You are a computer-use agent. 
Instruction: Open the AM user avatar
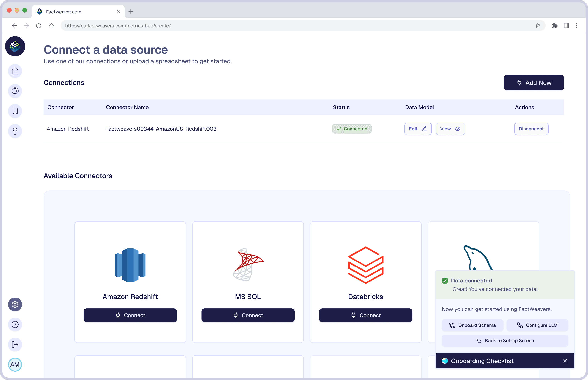[15, 364]
